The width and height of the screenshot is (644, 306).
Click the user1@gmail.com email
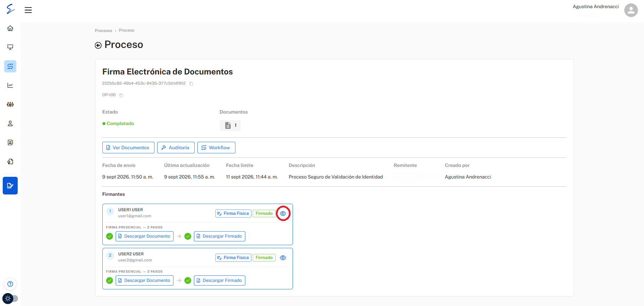pyautogui.click(x=135, y=216)
